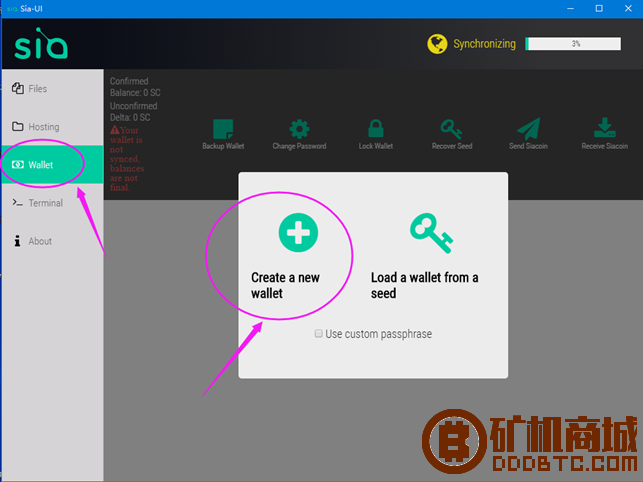Click the Wallet money icon

(18, 164)
